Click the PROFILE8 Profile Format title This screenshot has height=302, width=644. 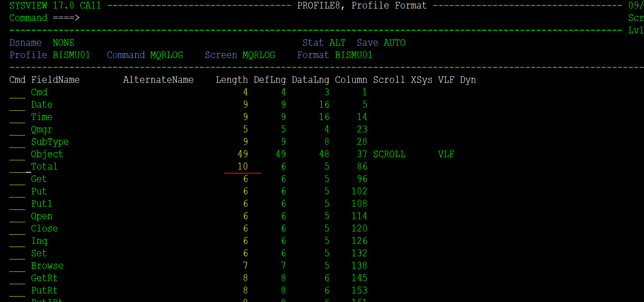[x=362, y=5]
